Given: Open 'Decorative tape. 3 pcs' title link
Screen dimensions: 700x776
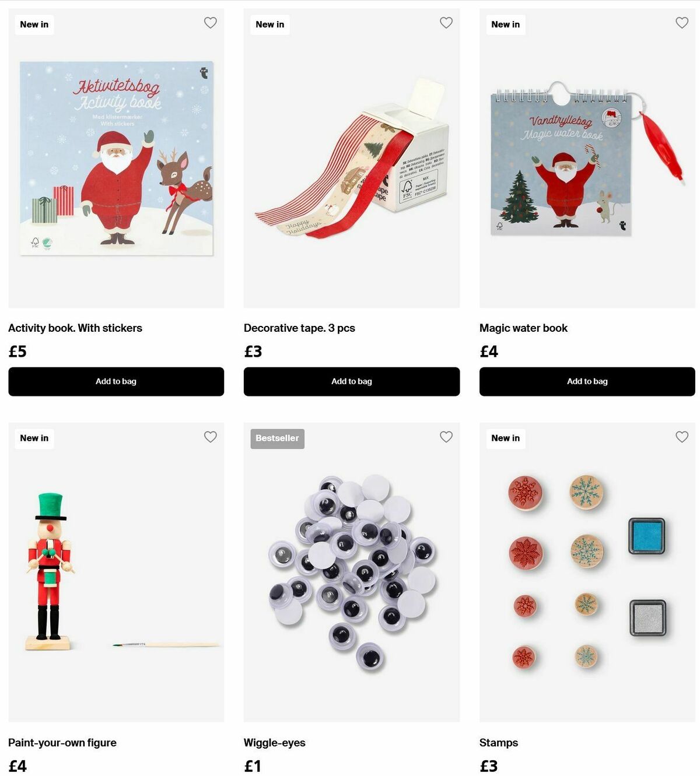Looking at the screenshot, I should (x=299, y=328).
